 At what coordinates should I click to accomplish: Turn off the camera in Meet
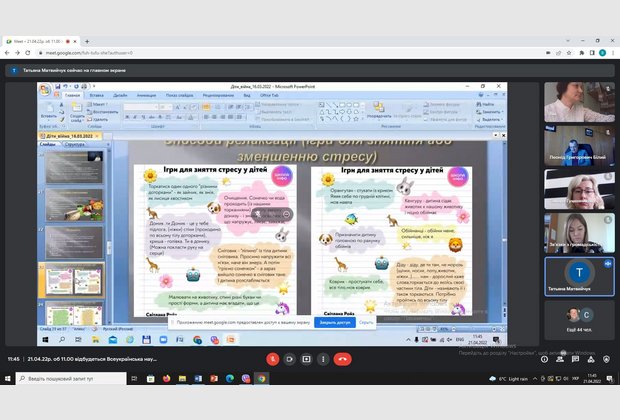[x=289, y=358]
